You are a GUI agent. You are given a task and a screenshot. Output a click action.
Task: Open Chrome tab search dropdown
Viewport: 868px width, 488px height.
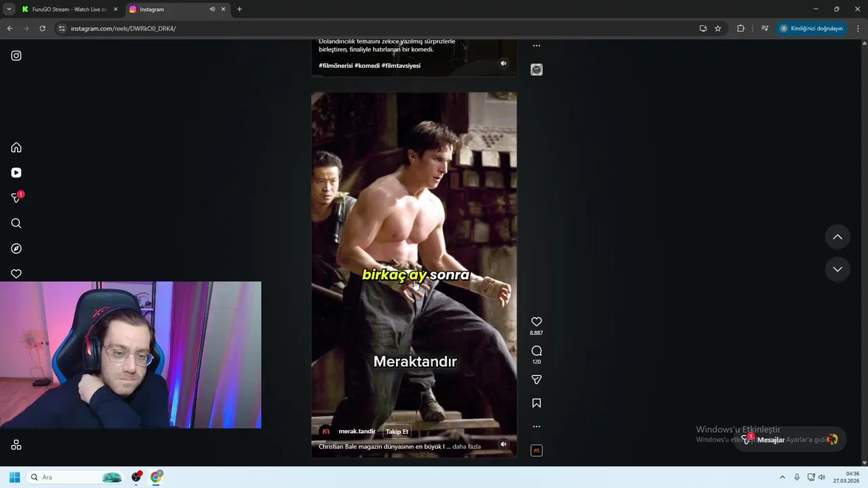9,9
